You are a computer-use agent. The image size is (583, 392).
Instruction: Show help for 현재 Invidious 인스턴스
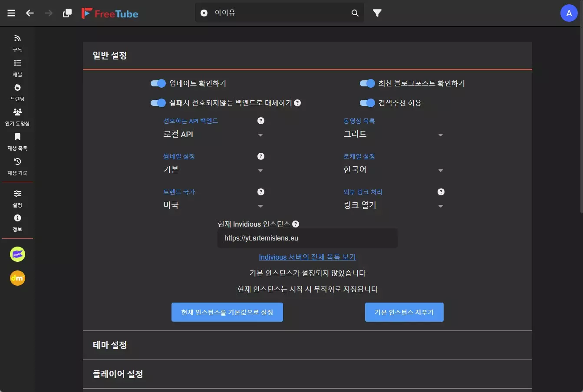[x=296, y=224]
